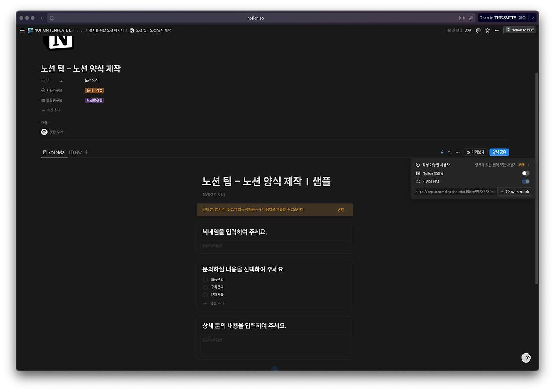Enable the Notion 브랜딩 toggle
555x392 pixels.
point(525,173)
